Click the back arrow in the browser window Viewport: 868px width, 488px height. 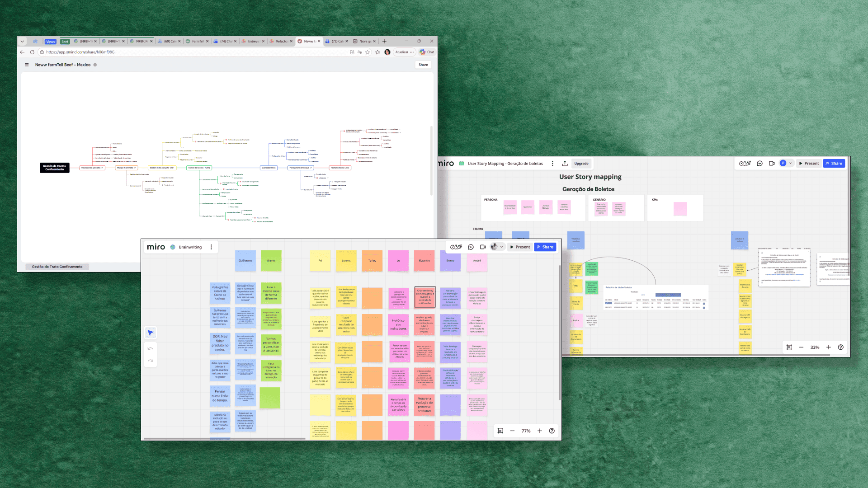(x=22, y=52)
